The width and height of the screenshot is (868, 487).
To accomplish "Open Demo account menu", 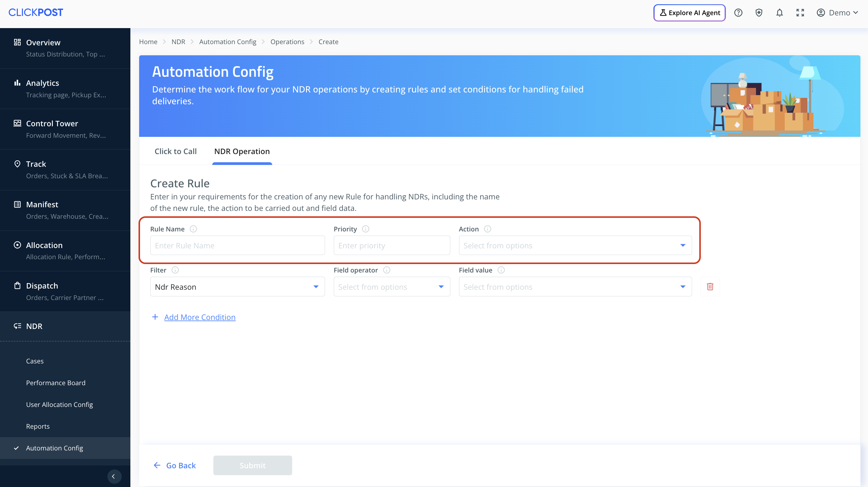I will (837, 13).
